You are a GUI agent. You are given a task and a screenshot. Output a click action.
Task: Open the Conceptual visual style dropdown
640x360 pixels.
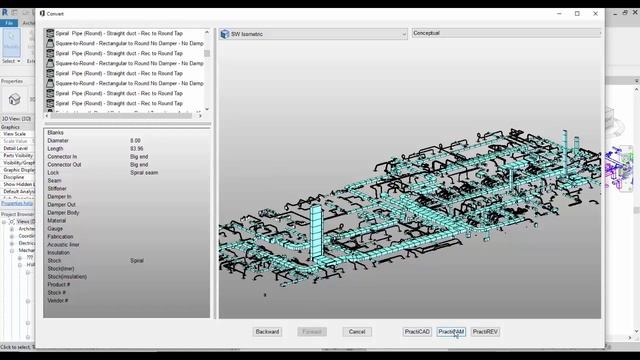506,33
